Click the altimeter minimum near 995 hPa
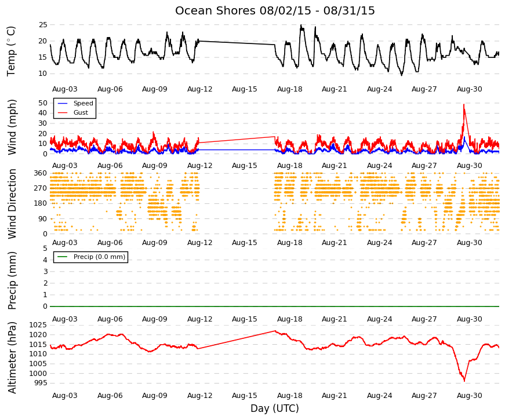 click(464, 381)
